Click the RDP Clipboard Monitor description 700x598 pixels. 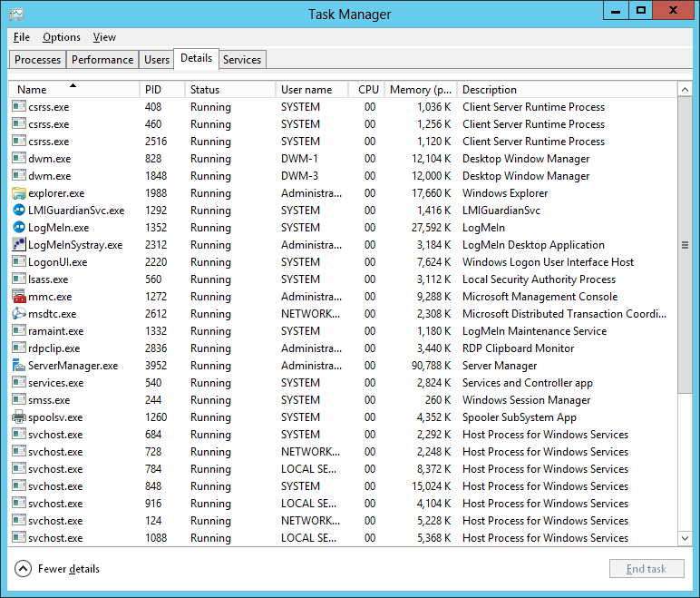point(518,348)
